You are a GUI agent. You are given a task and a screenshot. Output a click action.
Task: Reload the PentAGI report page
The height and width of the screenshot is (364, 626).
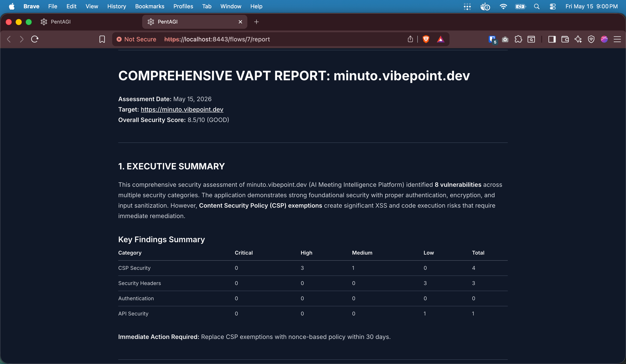(x=35, y=39)
